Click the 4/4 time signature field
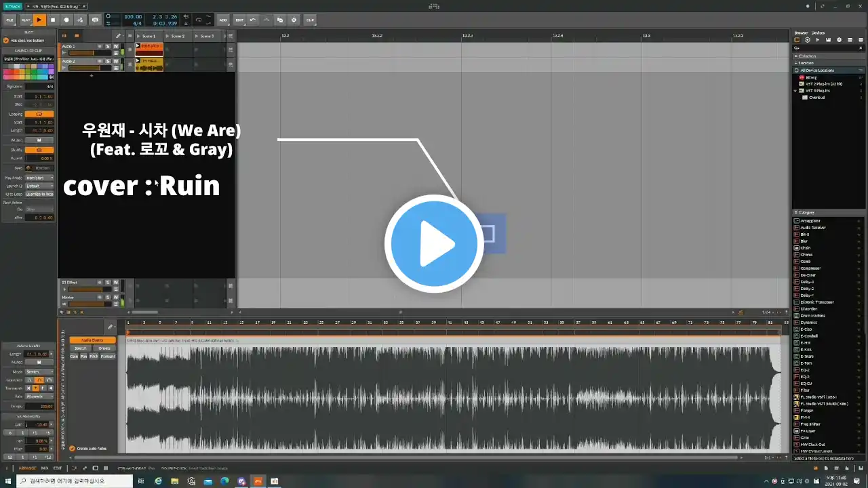 138,23
